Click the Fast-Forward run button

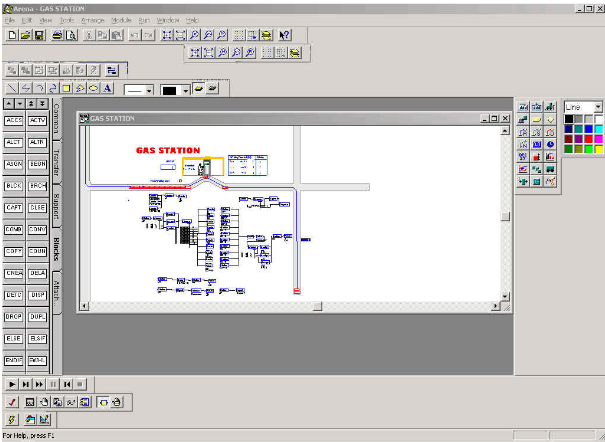pos(39,384)
